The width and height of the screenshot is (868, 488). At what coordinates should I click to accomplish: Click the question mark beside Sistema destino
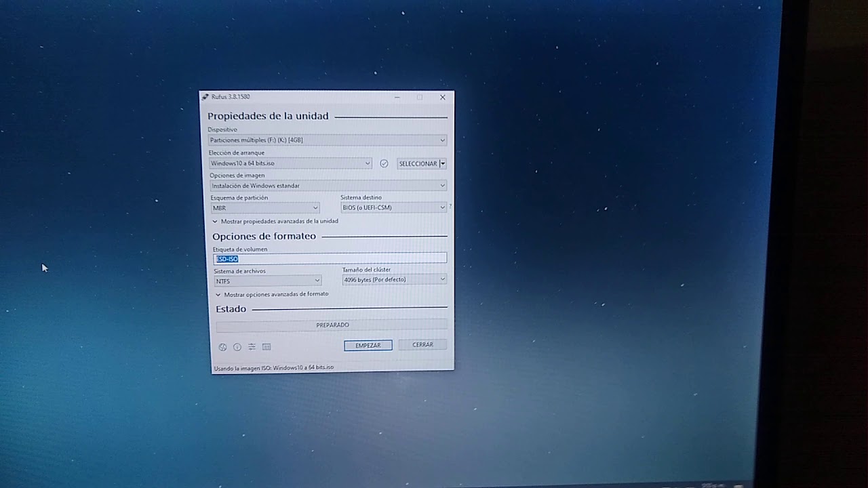click(450, 206)
